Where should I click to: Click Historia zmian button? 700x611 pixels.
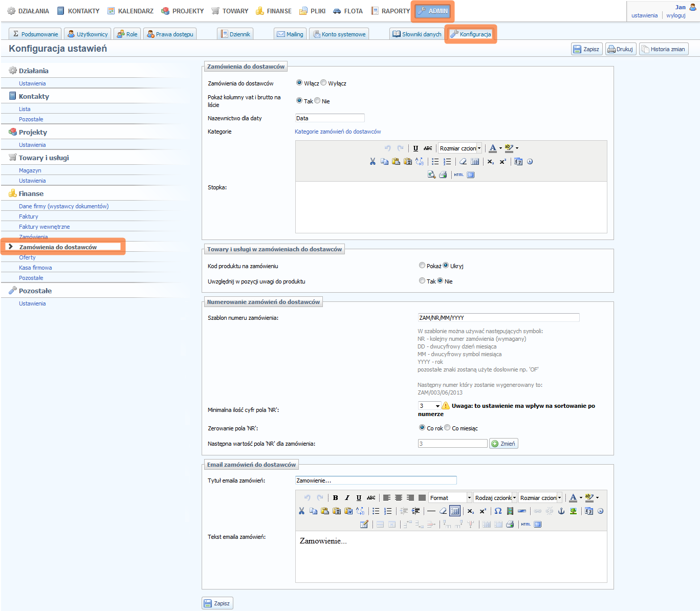(x=663, y=49)
